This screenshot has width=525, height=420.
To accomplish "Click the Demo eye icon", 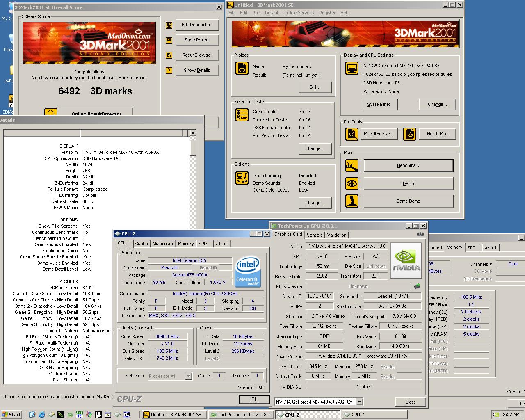I will pyautogui.click(x=352, y=183).
